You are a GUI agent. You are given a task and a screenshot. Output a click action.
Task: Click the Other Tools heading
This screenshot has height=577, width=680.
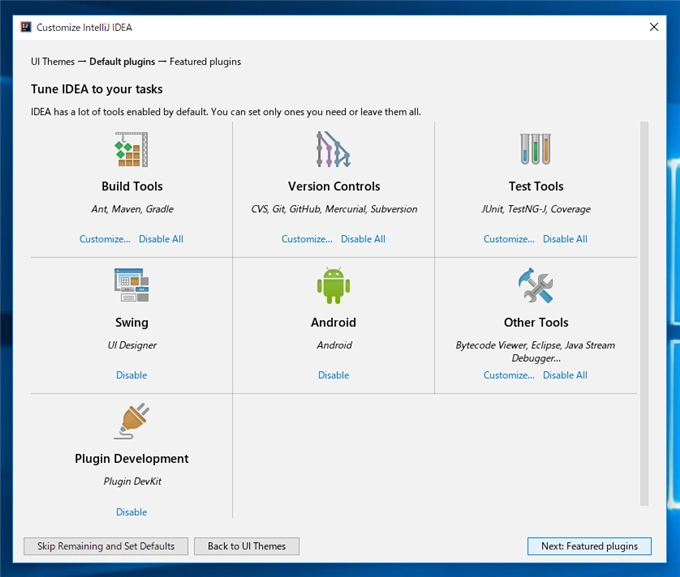(536, 322)
